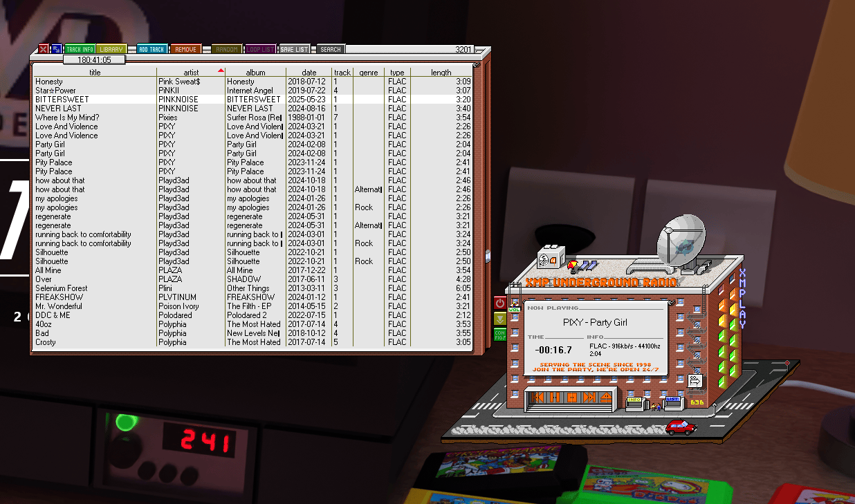Image resolution: width=855 pixels, height=504 pixels.
Task: Toggle the LOOP LIST option
Action: 260,50
